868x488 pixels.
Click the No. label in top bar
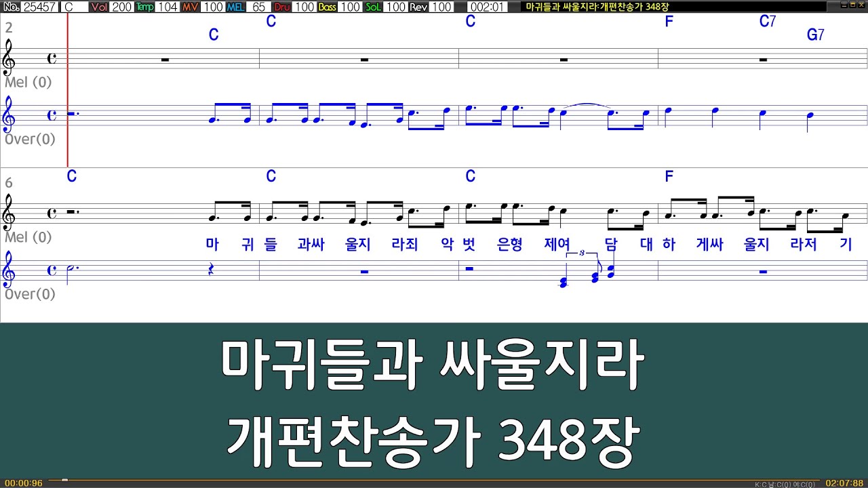(x=12, y=7)
